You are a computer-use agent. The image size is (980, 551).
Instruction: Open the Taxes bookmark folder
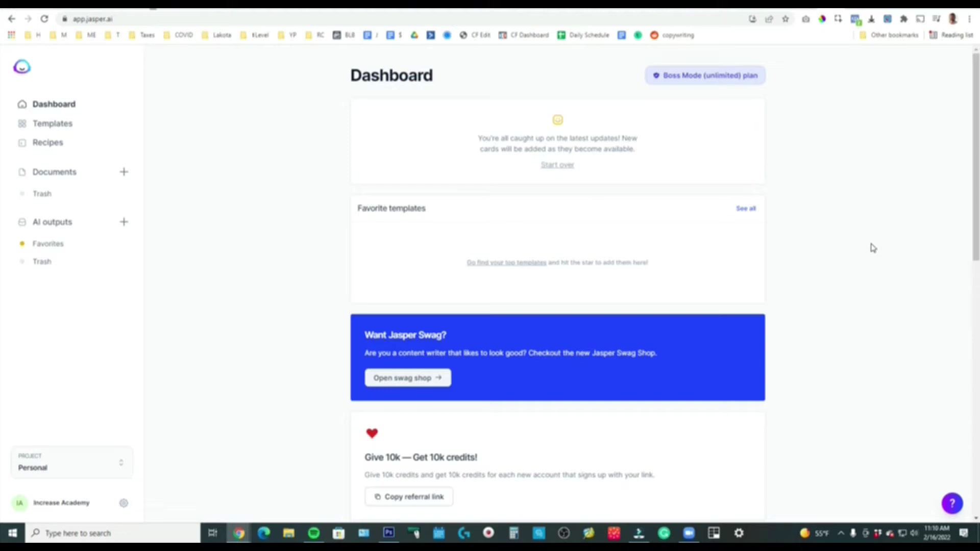[x=141, y=35]
